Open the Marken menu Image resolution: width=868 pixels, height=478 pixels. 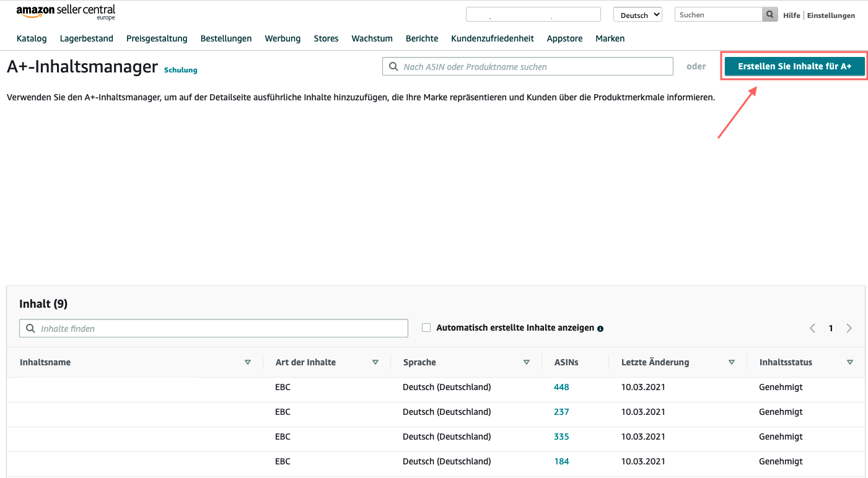coord(610,38)
